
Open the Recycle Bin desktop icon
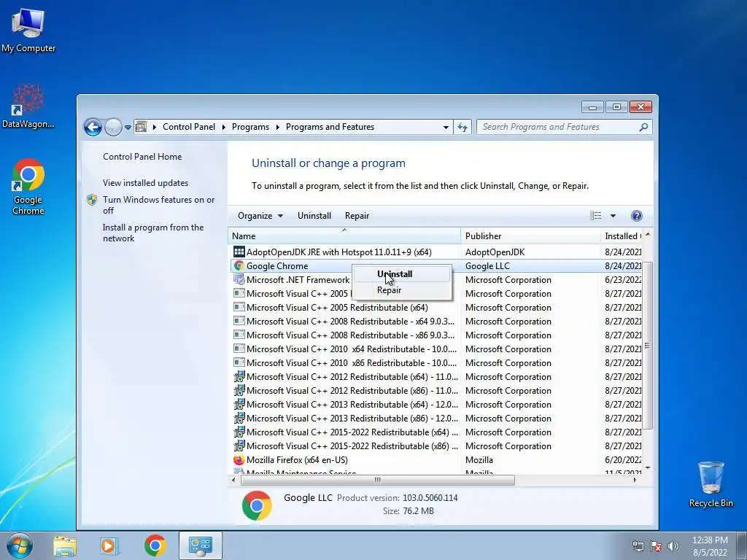click(711, 484)
